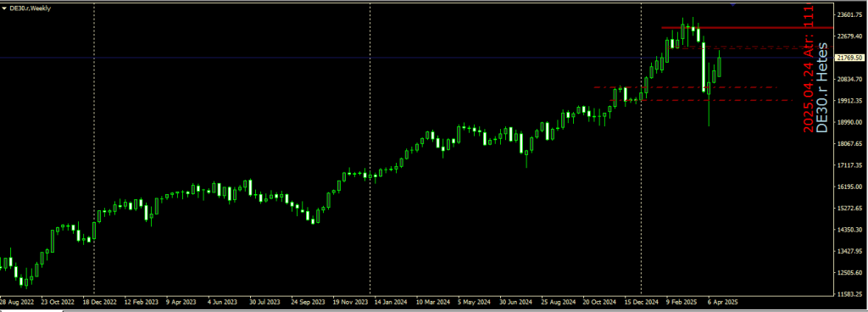Click the long-wick April 2025 candle

(x=709, y=94)
